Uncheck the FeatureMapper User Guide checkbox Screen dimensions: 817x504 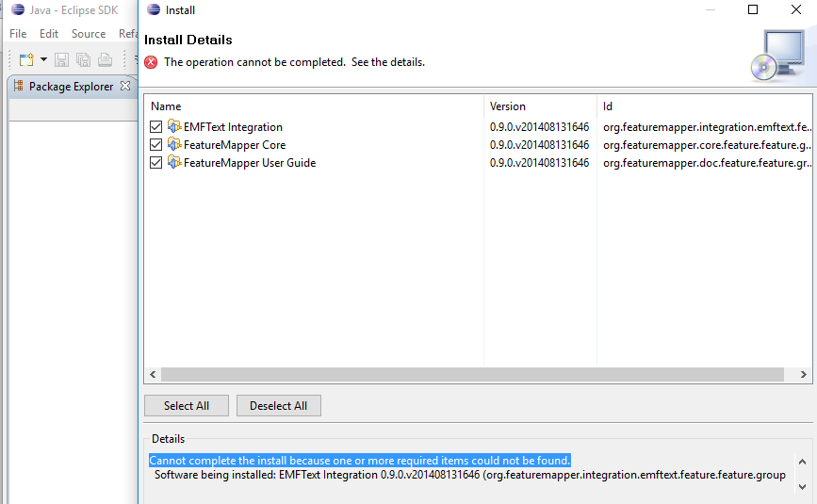pos(155,162)
